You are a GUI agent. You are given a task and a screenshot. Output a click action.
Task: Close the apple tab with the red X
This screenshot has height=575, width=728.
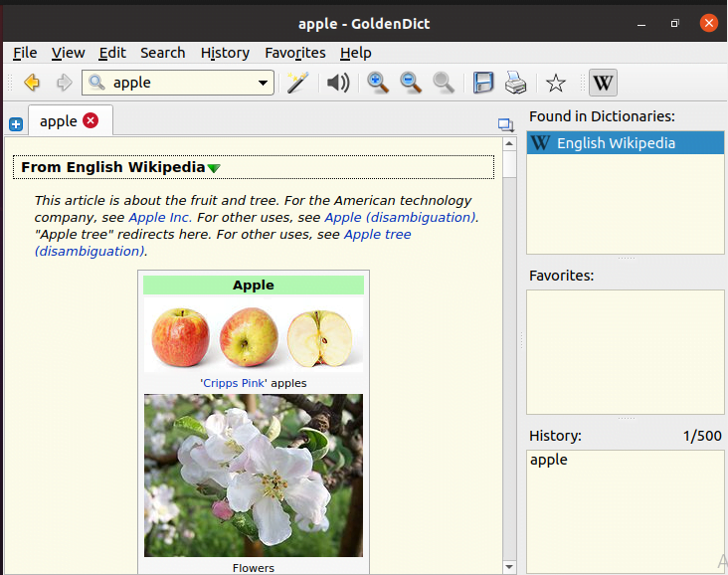[x=91, y=120]
